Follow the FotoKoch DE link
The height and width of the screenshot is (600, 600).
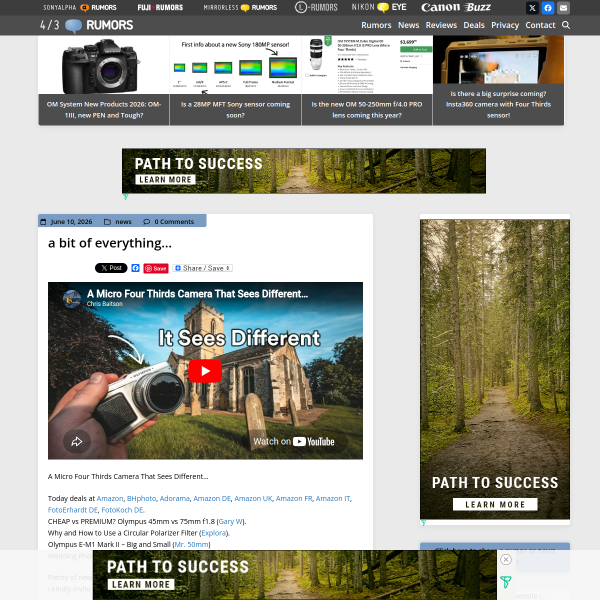click(122, 510)
